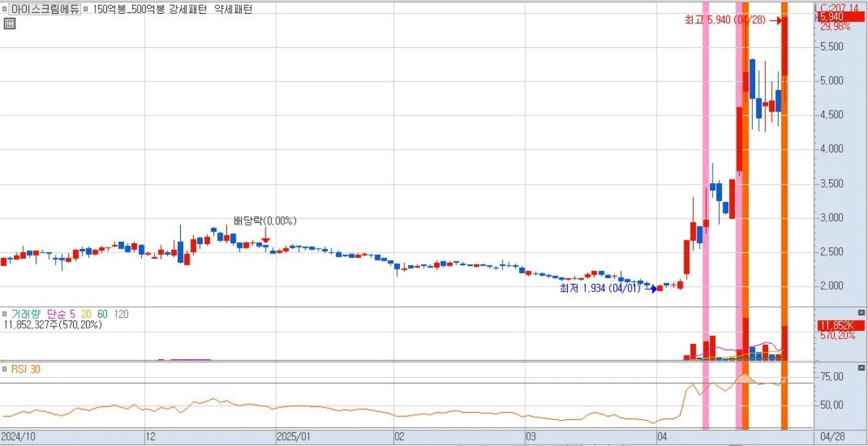868x446 pixels.
Task: Toggle the square marker before 150억봉_500억봉
Action: (x=87, y=9)
